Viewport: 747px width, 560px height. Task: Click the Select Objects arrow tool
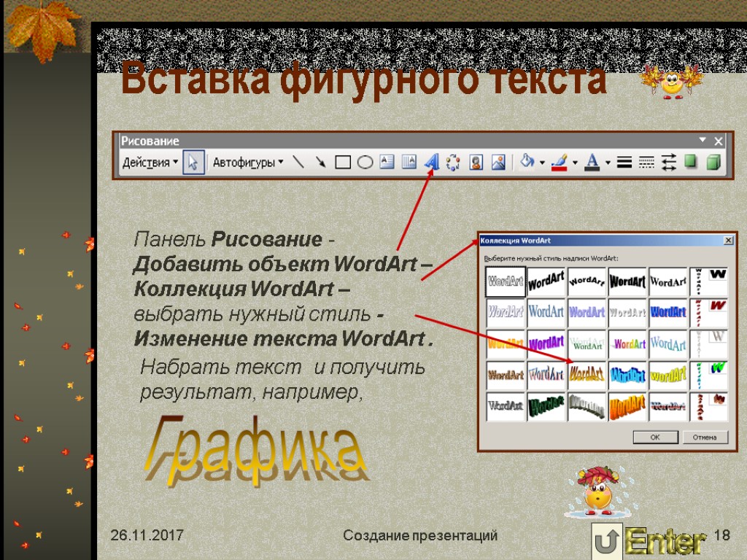point(193,163)
